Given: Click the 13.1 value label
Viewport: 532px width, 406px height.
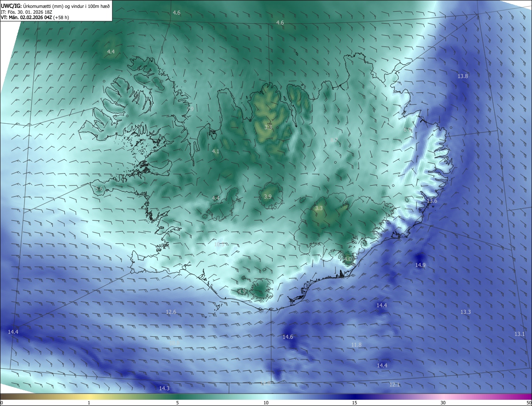Looking at the screenshot, I should pos(520,334).
